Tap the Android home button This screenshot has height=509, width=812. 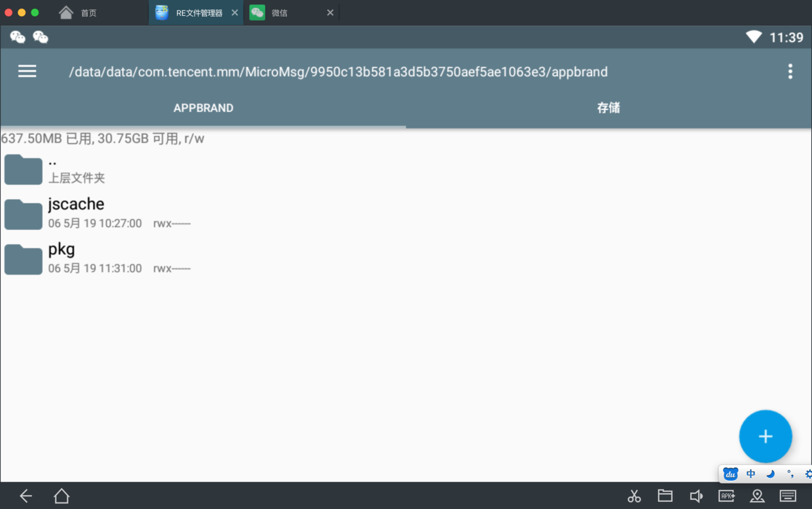(x=62, y=496)
